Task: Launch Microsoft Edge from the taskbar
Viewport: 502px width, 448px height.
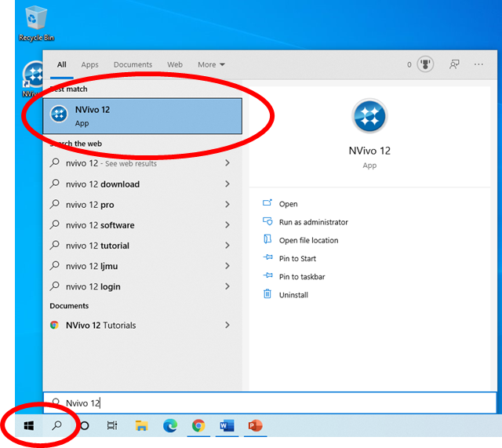Action: tap(170, 425)
